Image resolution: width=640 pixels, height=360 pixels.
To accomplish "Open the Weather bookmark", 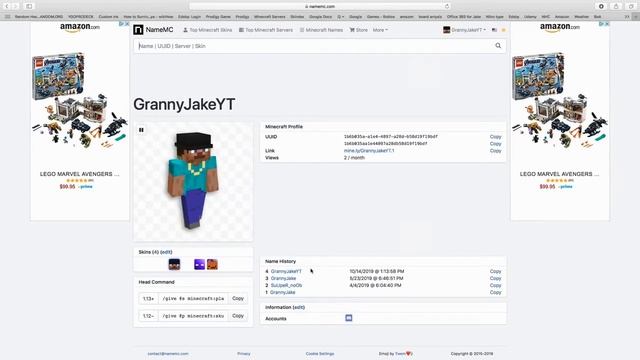I will 581,17.
